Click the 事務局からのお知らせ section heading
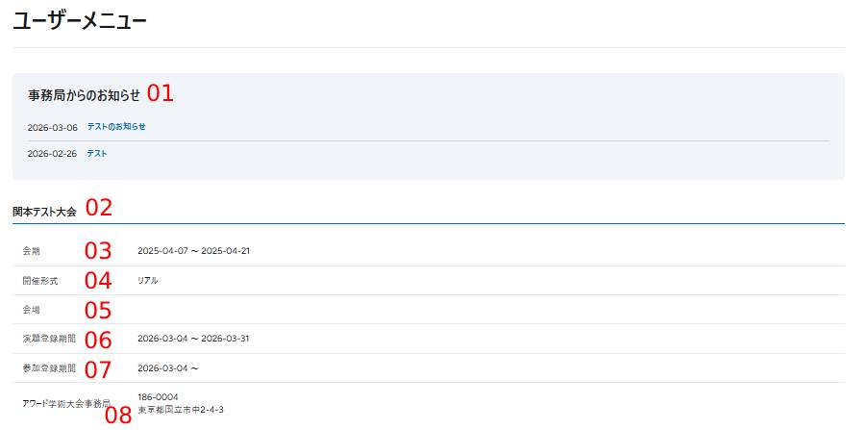This screenshot has height=430, width=868. pyautogui.click(x=84, y=95)
